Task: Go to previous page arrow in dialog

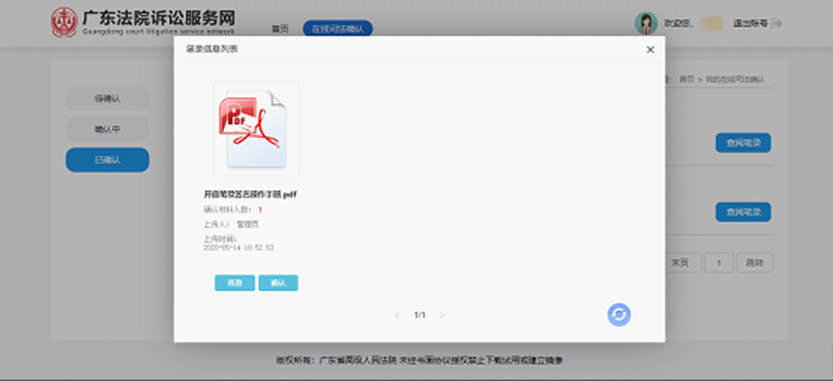Action: [396, 315]
